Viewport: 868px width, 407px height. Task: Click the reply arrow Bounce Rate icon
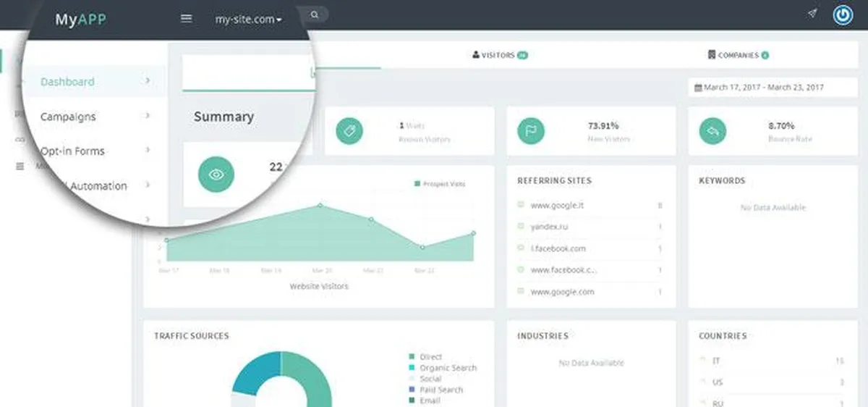(x=712, y=130)
